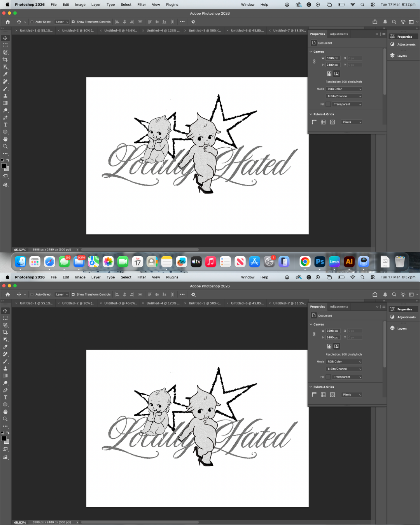Click the Share icon in upper Photoshop window
Screen dimensions: 420x525
point(375,22)
